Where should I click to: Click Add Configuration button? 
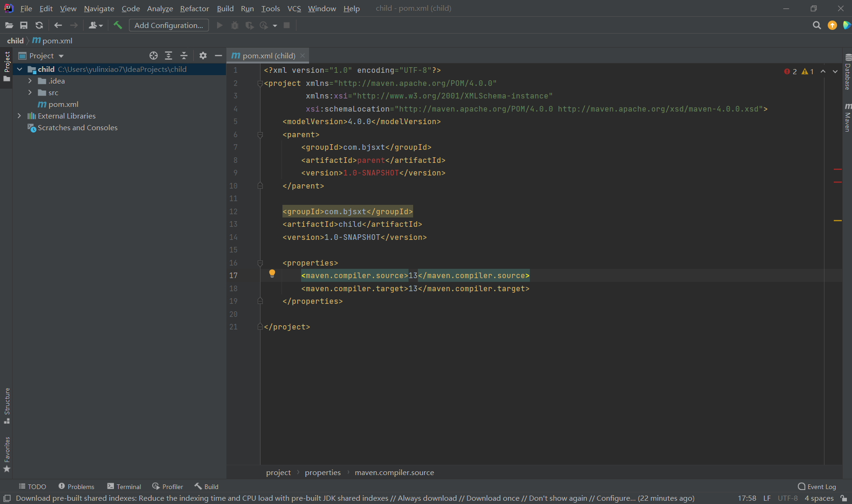pyautogui.click(x=169, y=25)
